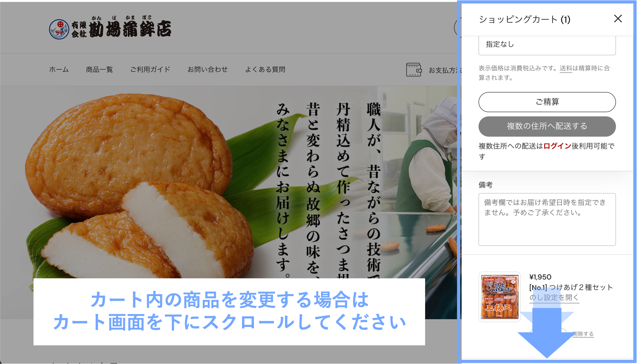Open the よくある質問 page
The height and width of the screenshot is (364, 637).
coord(265,69)
